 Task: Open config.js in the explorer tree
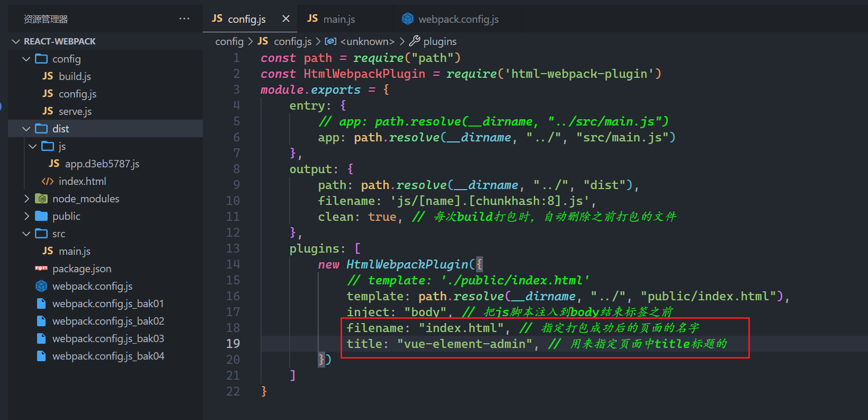pos(77,94)
